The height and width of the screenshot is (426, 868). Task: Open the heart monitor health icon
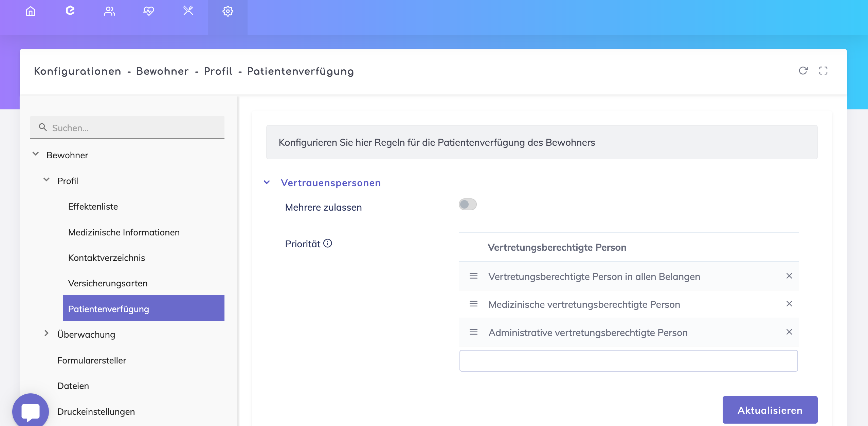[x=148, y=11]
